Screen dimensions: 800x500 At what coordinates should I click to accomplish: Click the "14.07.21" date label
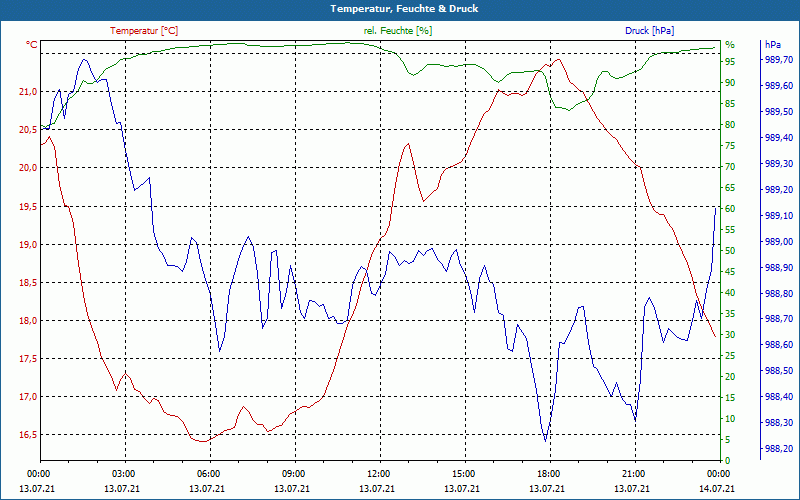717,489
